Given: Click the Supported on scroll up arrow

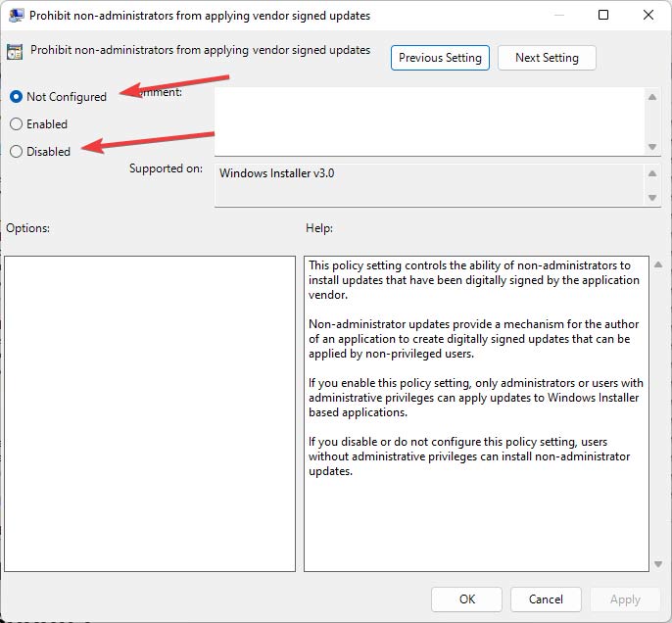Looking at the screenshot, I should 652,173.
